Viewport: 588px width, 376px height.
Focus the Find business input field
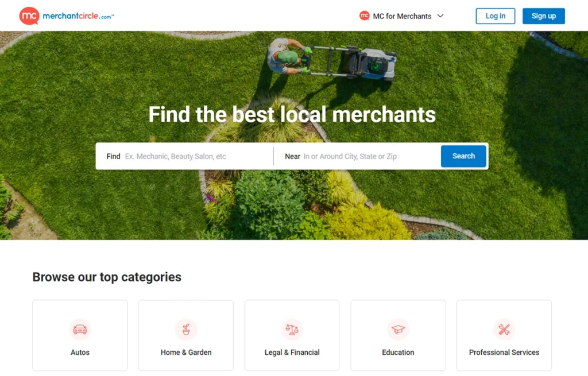pyautogui.click(x=197, y=156)
